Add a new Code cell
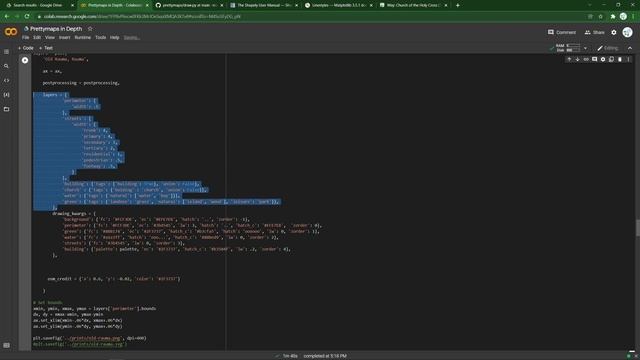 tap(25, 48)
